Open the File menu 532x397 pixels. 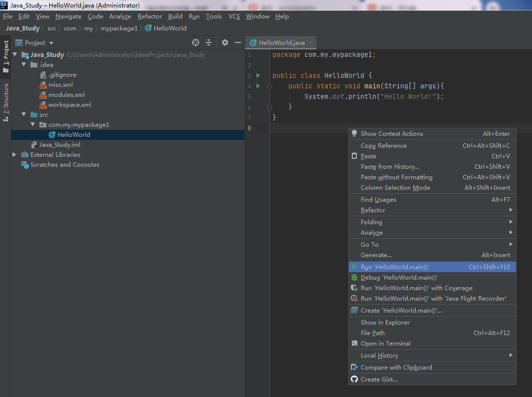point(7,16)
